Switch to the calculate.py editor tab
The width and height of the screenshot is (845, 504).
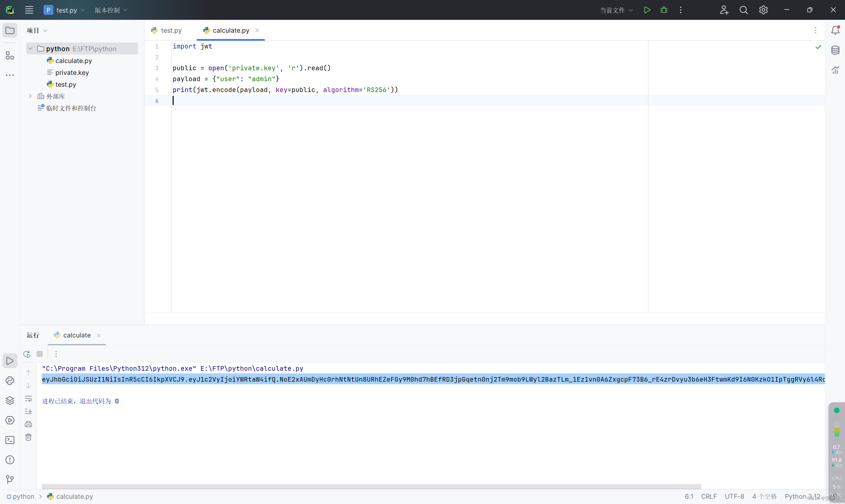click(227, 30)
